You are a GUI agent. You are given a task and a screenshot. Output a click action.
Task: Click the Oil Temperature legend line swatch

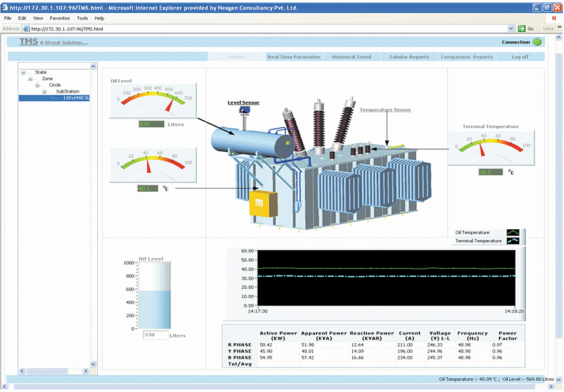coord(513,232)
